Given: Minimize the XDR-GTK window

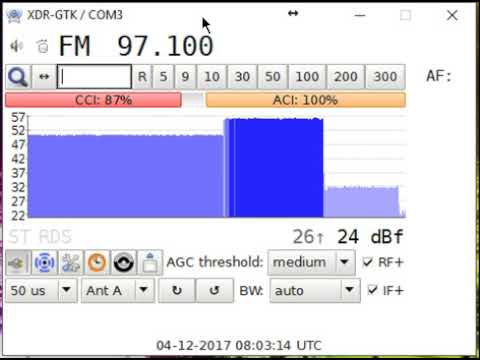Looking at the screenshot, I should pyautogui.click(x=360, y=15).
